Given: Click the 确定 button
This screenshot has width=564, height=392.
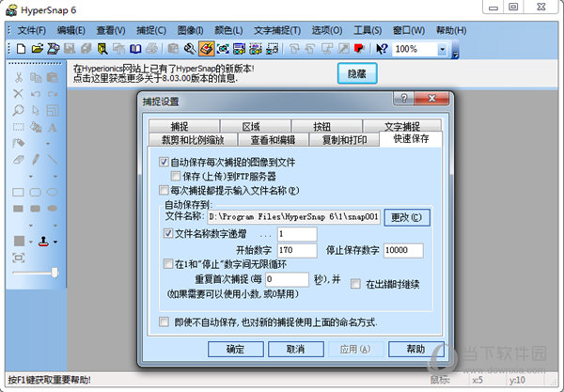Looking at the screenshot, I should [236, 349].
